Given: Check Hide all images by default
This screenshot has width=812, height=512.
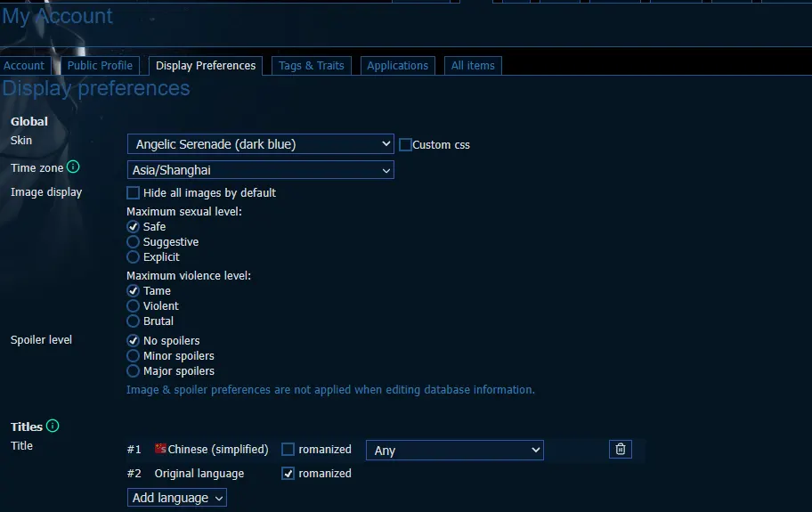Looking at the screenshot, I should [133, 192].
